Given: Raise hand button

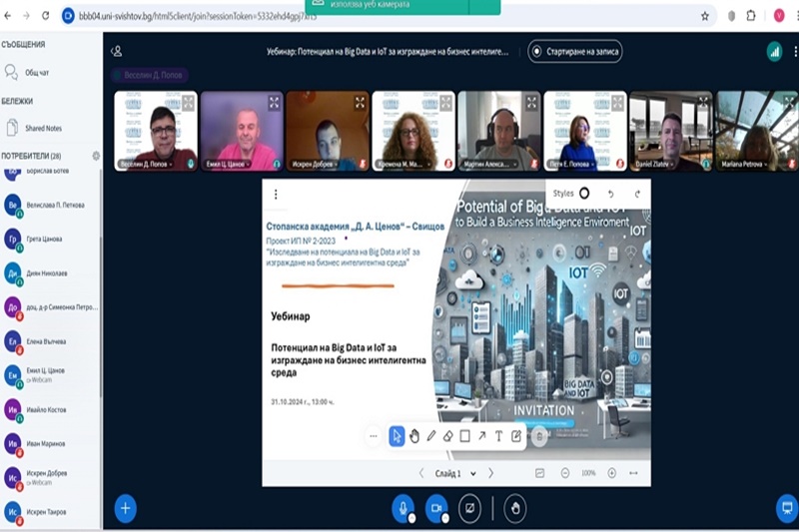Looking at the screenshot, I should pyautogui.click(x=515, y=508).
